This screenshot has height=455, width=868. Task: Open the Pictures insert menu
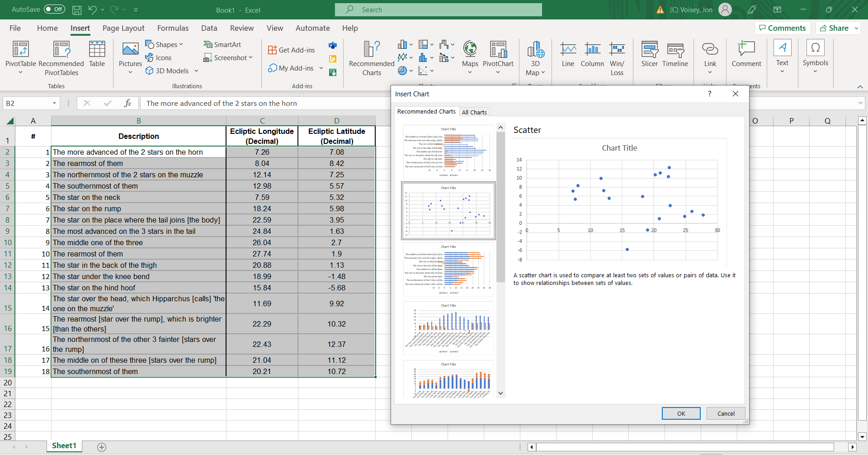(130, 58)
